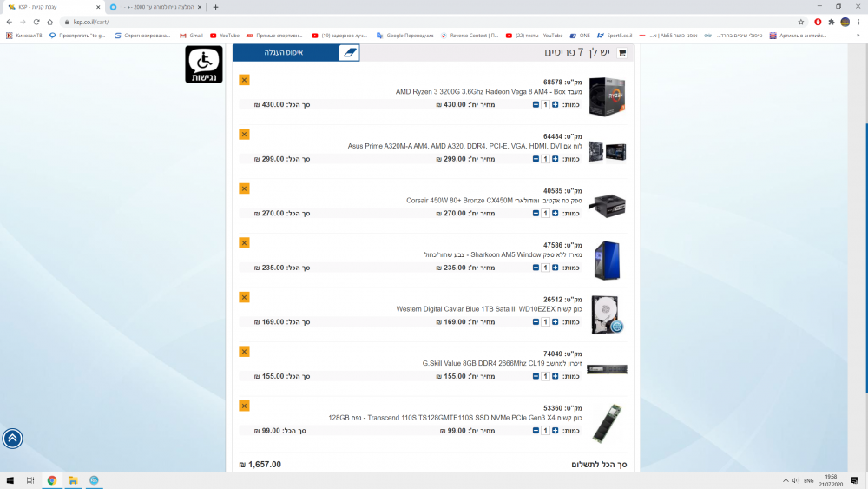The width and height of the screenshot is (868, 489).
Task: Open Western Digital hard drive image
Action: point(608,314)
